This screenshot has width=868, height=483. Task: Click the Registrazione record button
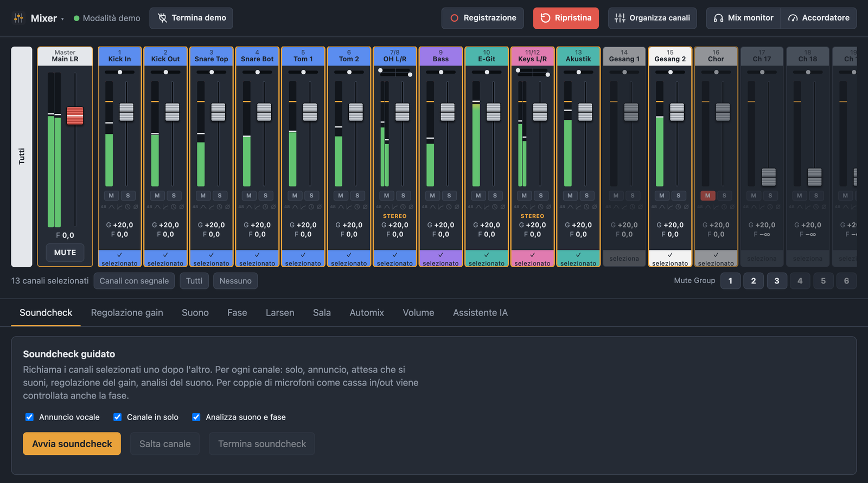pos(482,18)
